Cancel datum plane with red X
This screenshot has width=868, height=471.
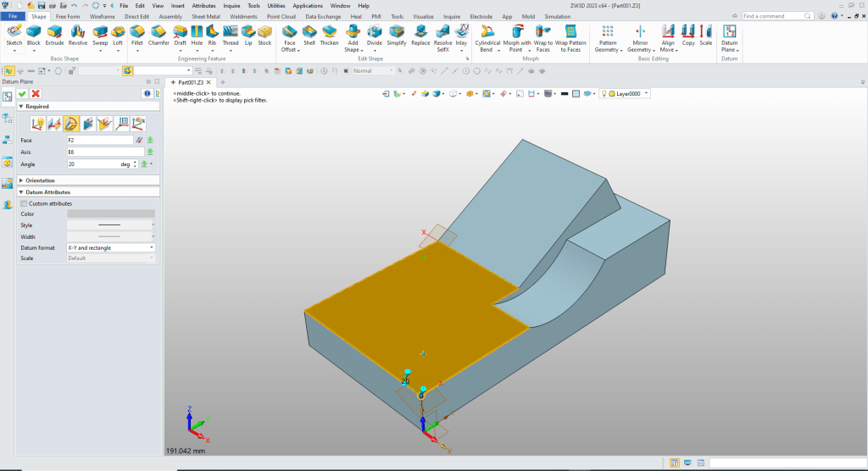tap(36, 93)
